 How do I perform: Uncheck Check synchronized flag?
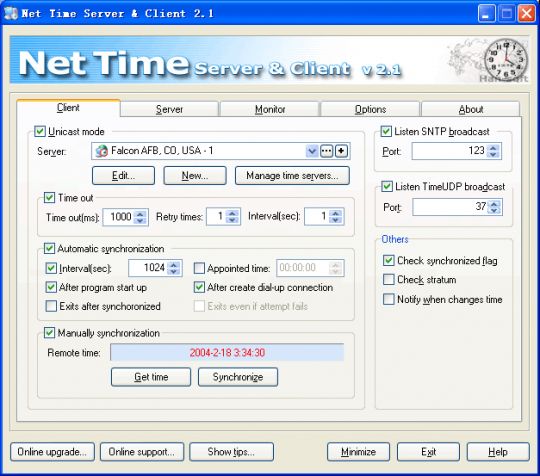389,260
